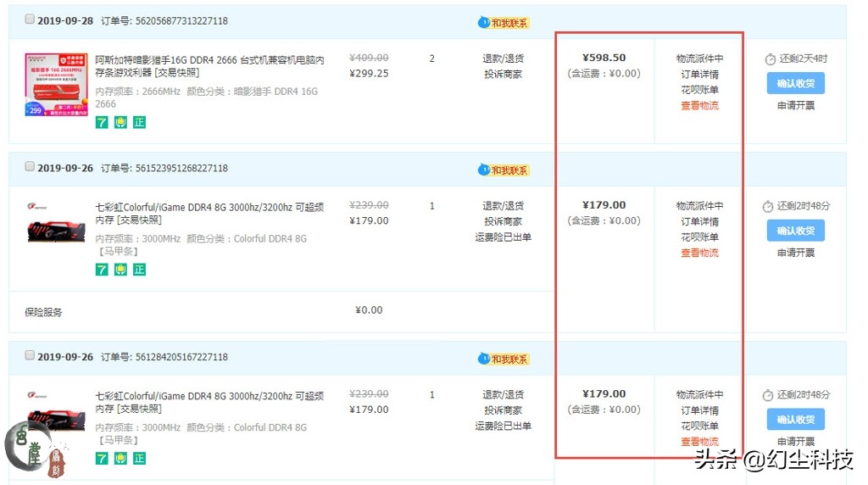Screen dimensions: 868x485
Task: Click 和我联系 icon on order 561284205167227118
Action: coord(504,359)
